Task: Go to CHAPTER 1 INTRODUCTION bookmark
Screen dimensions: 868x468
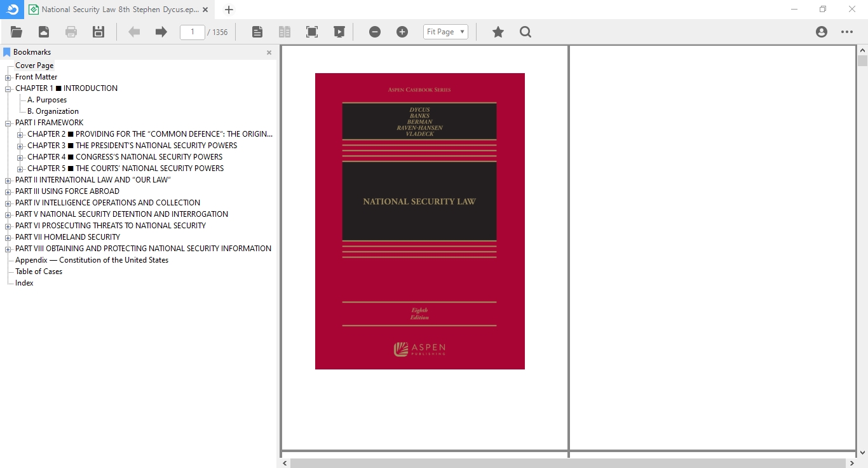Action: 66,88
